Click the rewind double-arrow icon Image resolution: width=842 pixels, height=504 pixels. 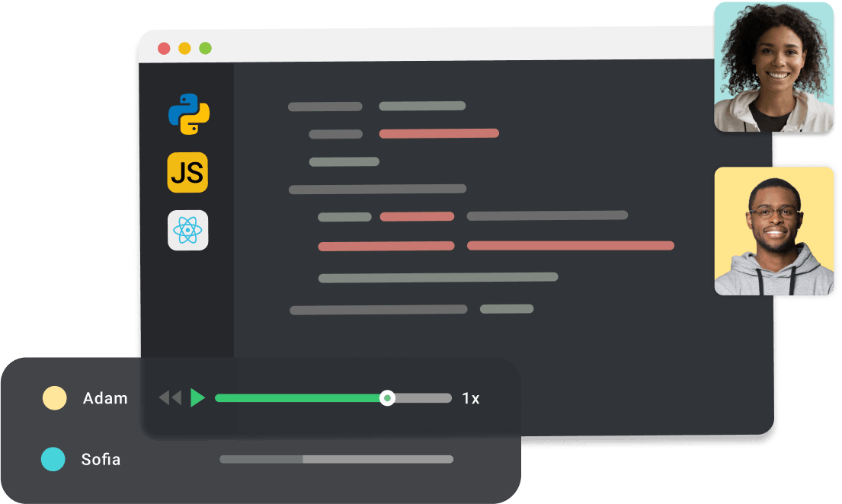(170, 397)
